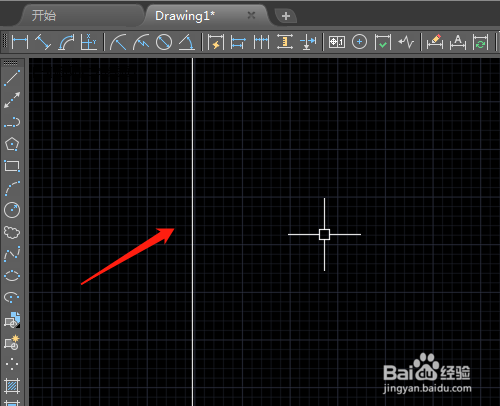The height and width of the screenshot is (406, 500).
Task: Switch to the 开始 tab
Action: (44, 16)
